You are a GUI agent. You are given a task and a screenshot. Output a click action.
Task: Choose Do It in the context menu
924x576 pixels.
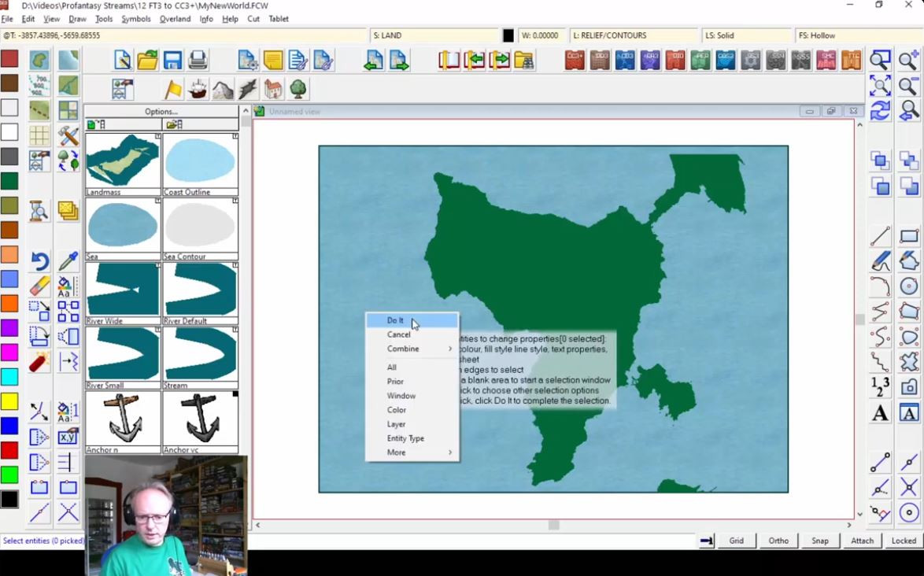(395, 320)
